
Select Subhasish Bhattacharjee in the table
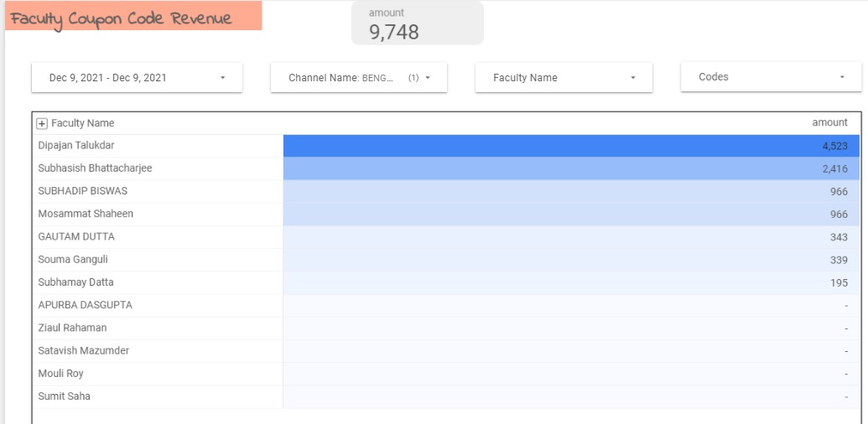click(95, 168)
